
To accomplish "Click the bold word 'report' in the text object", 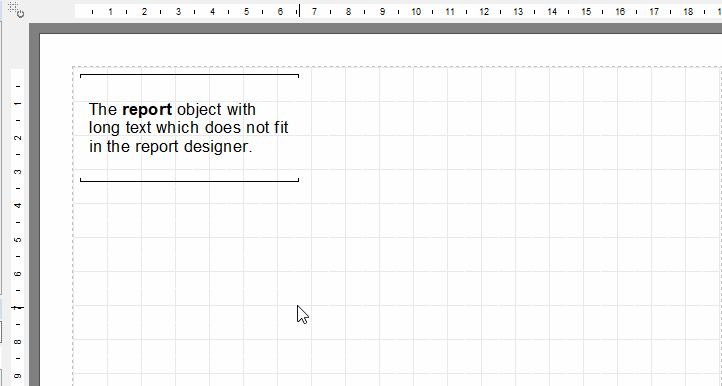I will pyautogui.click(x=147, y=110).
